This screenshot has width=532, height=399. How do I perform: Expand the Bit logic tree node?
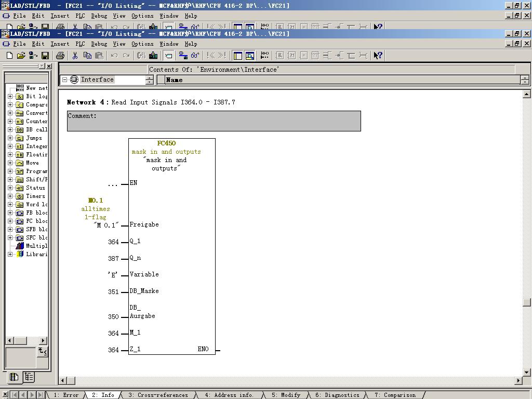(10, 96)
